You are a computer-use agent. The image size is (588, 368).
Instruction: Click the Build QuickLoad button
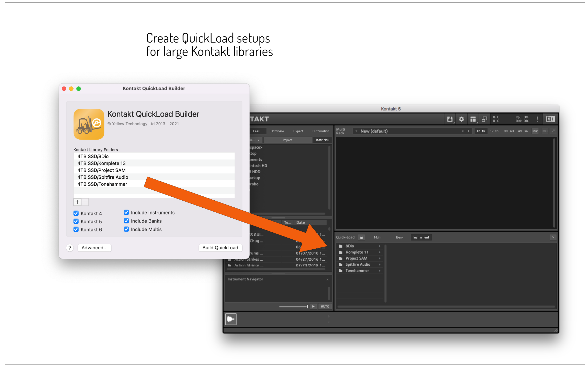coord(220,248)
